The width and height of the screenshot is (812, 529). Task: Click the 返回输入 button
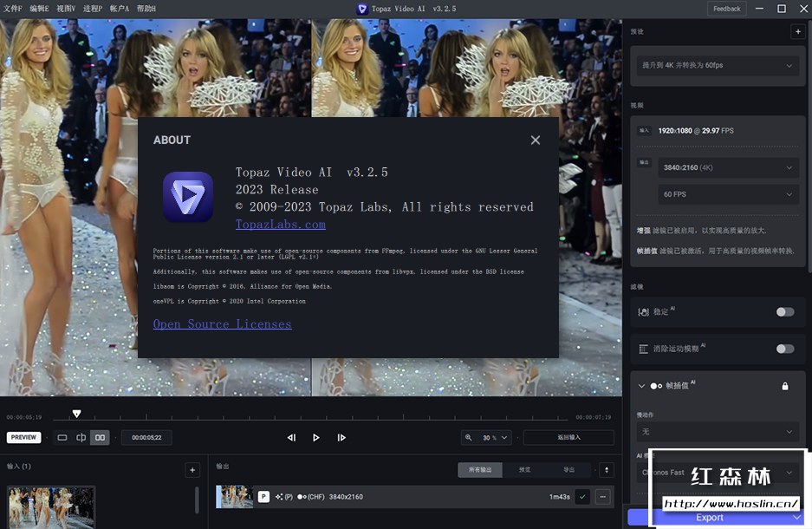[x=568, y=438]
